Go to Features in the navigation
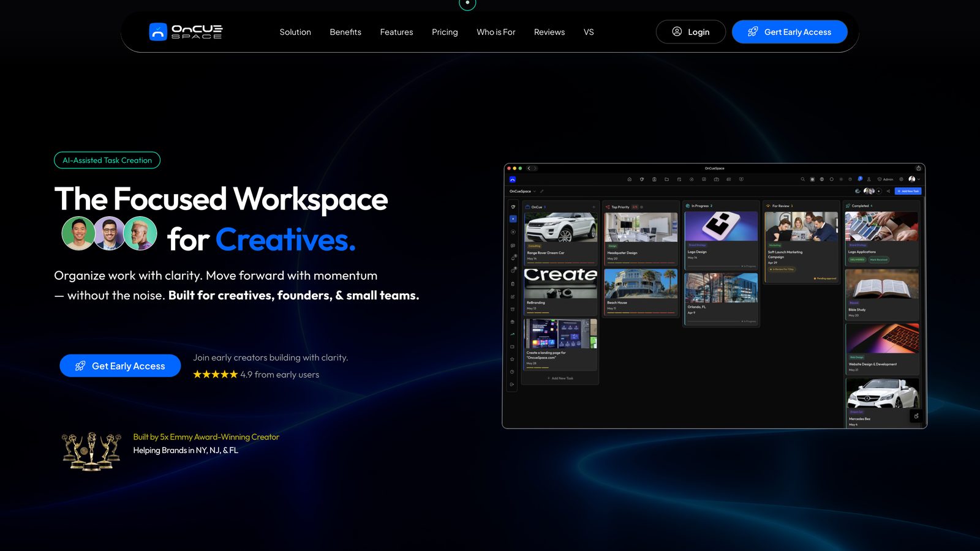 [x=396, y=32]
